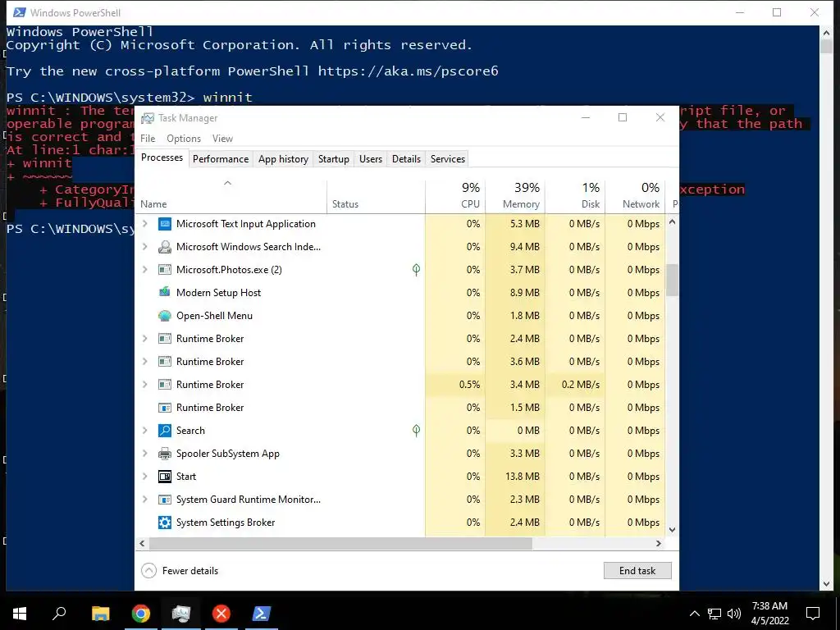Viewport: 840px width, 630px height.
Task: Sort by the CPU column header
Action: coord(455,197)
